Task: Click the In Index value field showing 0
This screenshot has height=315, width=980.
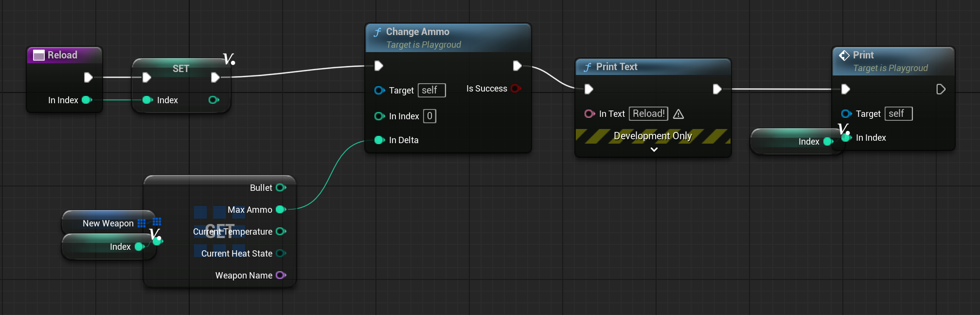Action: 429,116
